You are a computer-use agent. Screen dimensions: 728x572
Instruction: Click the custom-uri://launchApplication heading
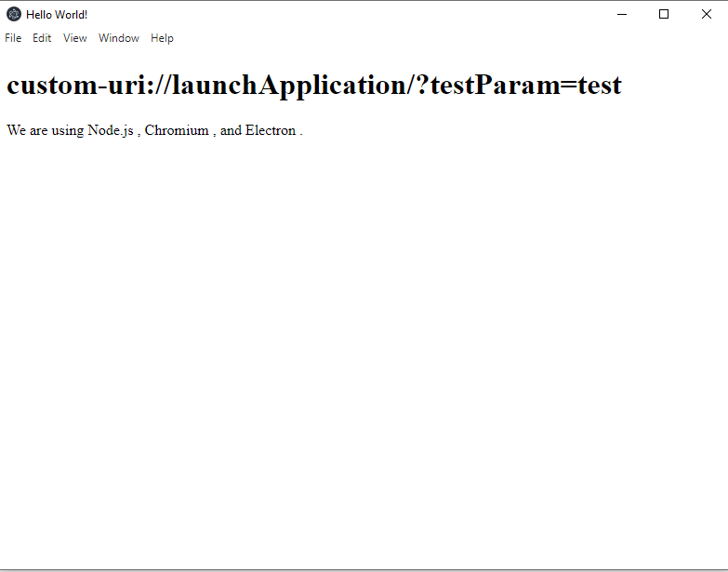tap(314, 85)
